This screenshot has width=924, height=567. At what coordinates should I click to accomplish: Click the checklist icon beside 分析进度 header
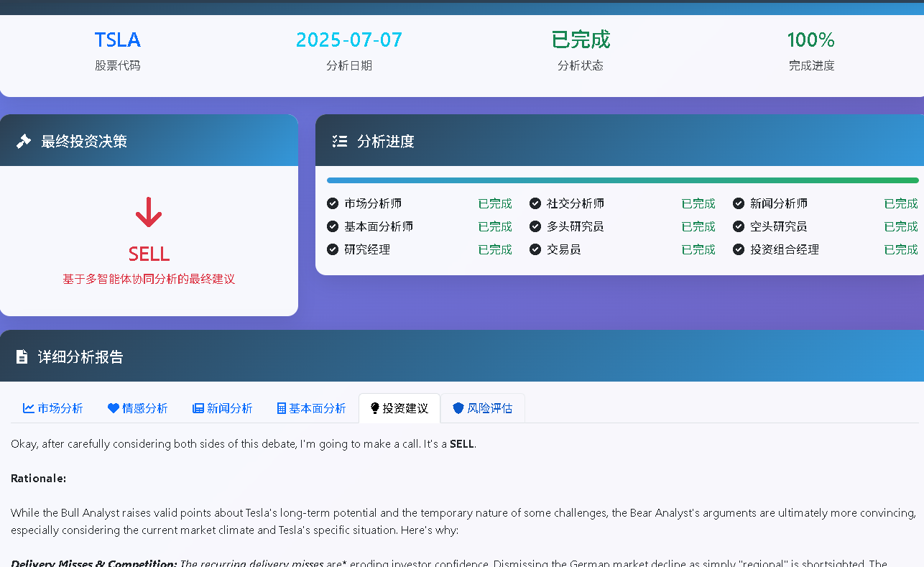339,141
